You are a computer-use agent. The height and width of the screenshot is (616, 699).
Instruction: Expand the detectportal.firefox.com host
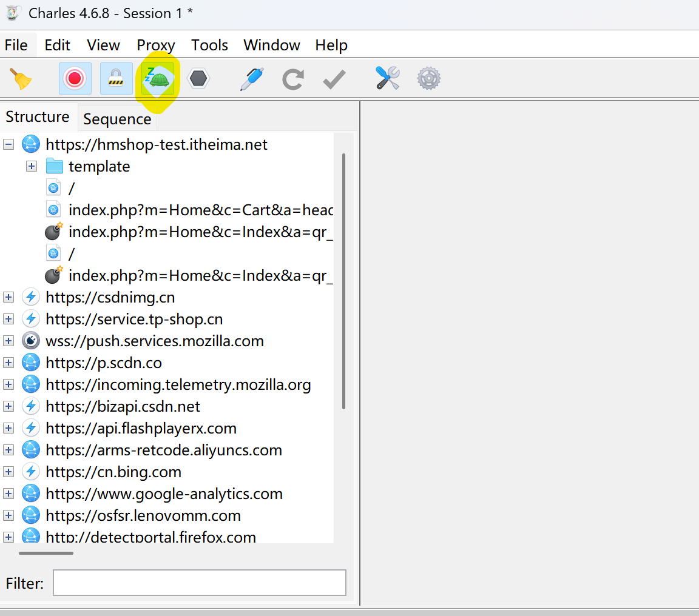click(x=8, y=537)
